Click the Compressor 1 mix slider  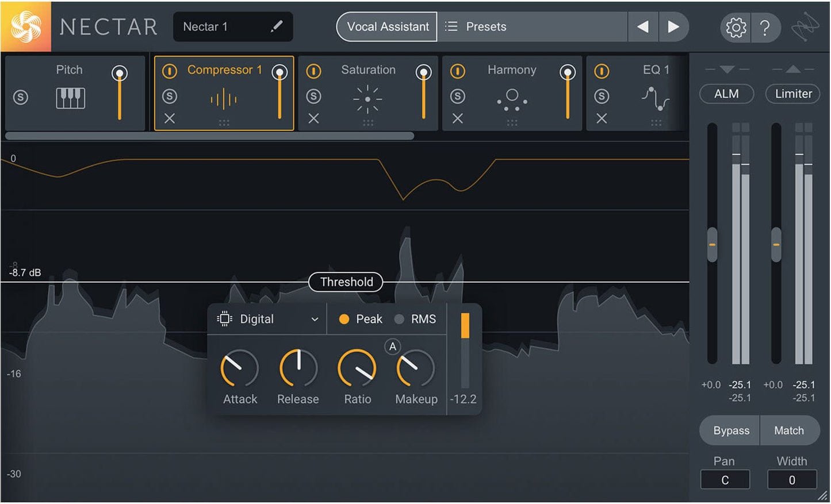point(280,93)
